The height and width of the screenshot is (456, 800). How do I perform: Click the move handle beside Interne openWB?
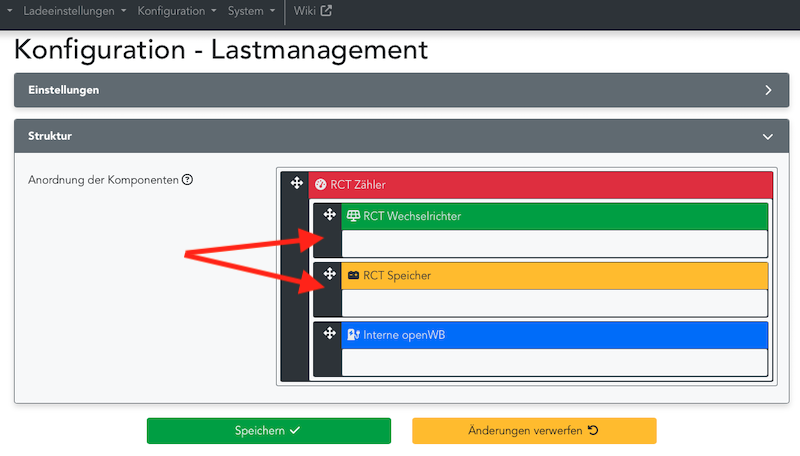coord(328,334)
